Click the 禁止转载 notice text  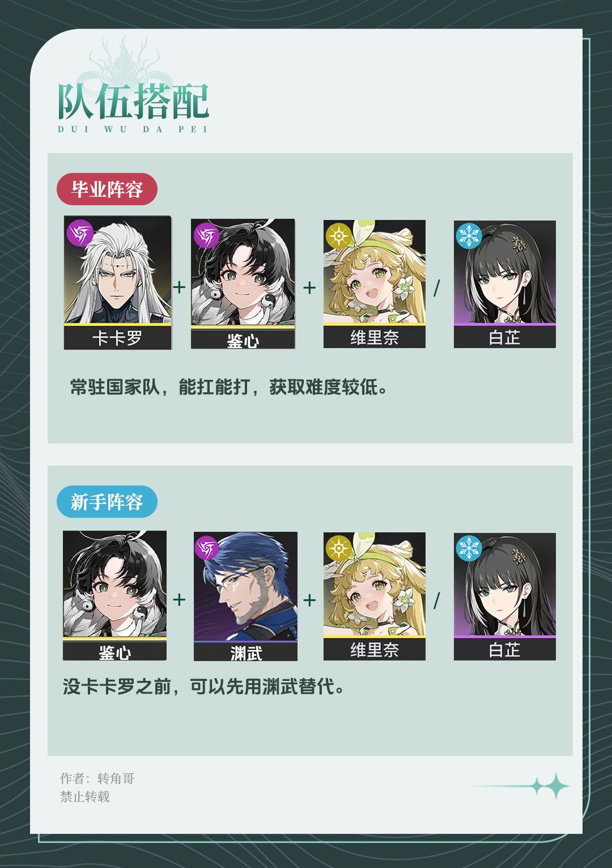(85, 797)
